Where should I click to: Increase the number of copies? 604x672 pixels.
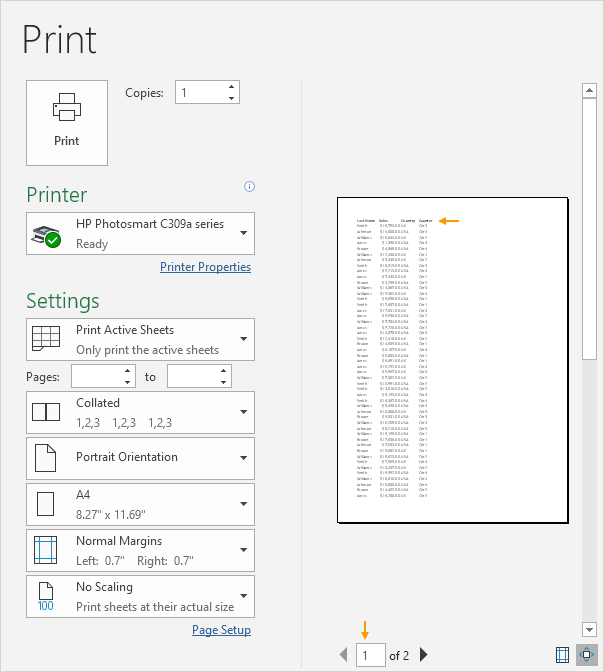pyautogui.click(x=232, y=87)
